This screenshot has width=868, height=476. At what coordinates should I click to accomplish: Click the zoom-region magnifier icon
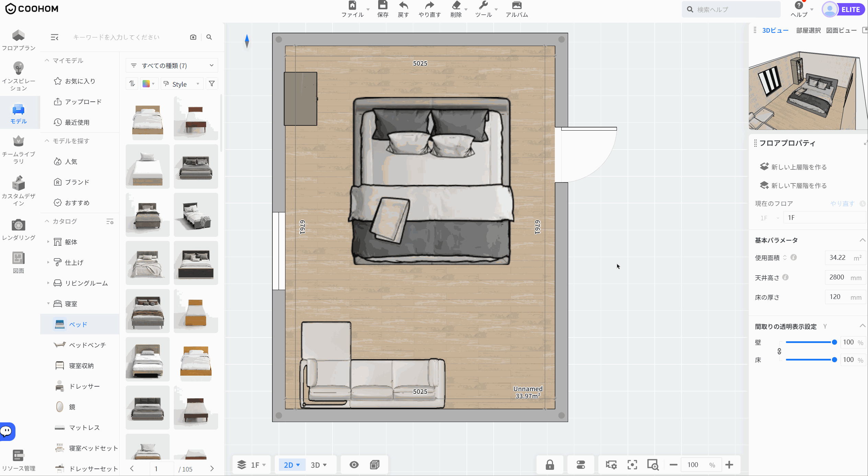(x=653, y=465)
